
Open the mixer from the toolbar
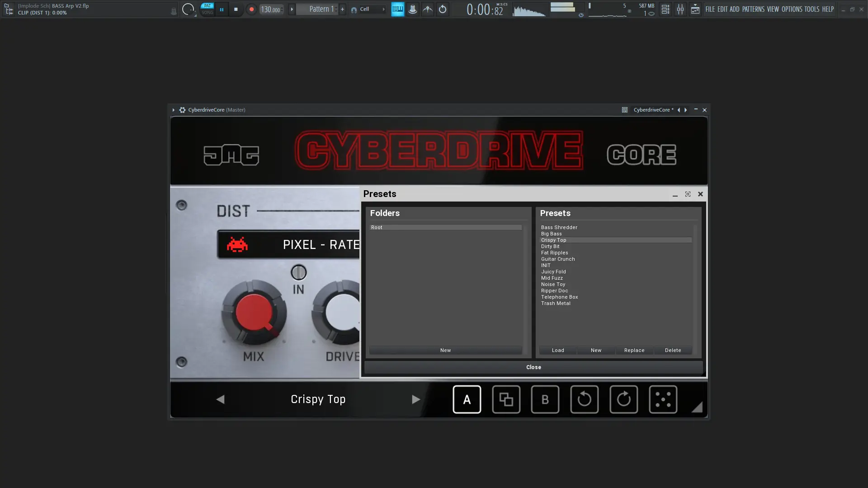click(680, 9)
